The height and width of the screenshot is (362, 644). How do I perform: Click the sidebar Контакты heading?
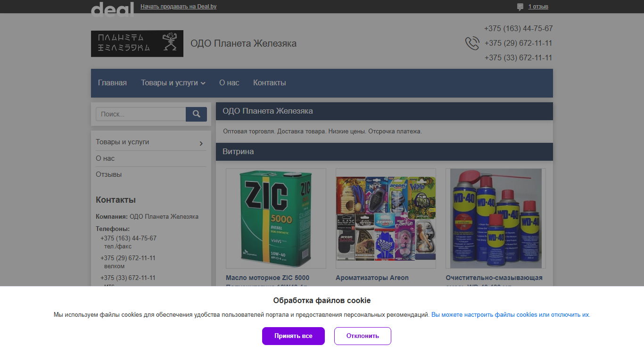tap(116, 200)
